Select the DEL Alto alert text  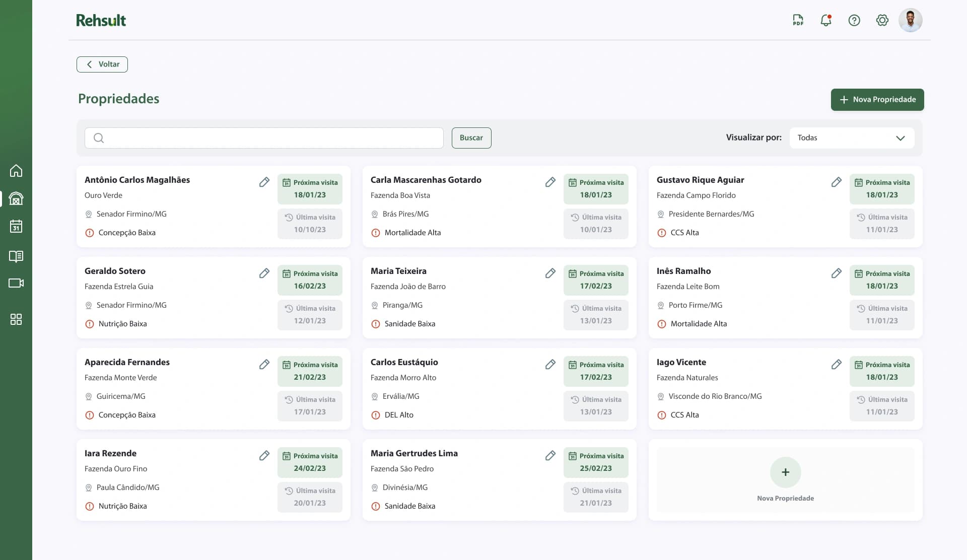point(399,415)
